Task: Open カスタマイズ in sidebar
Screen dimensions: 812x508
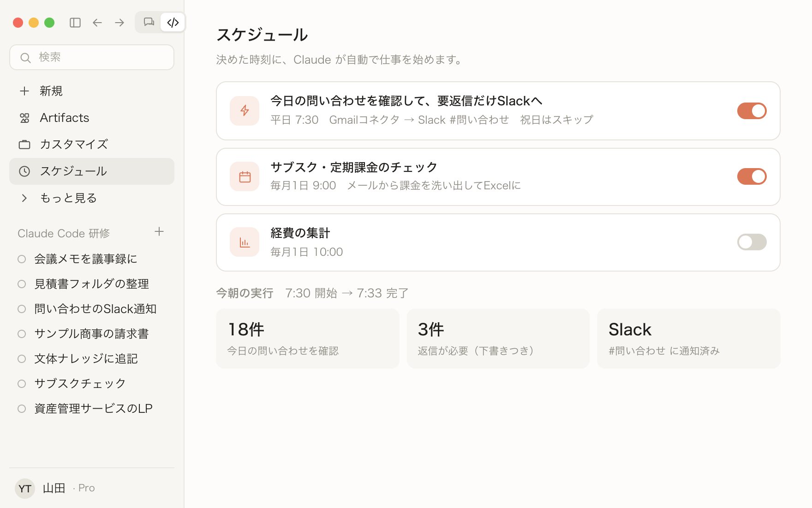Action: coord(92,145)
